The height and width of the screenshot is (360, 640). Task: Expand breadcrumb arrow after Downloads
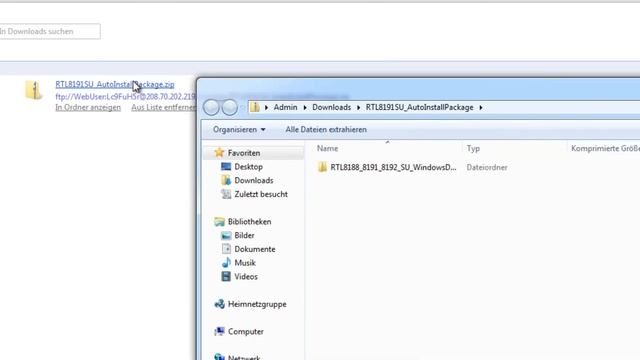(358, 107)
